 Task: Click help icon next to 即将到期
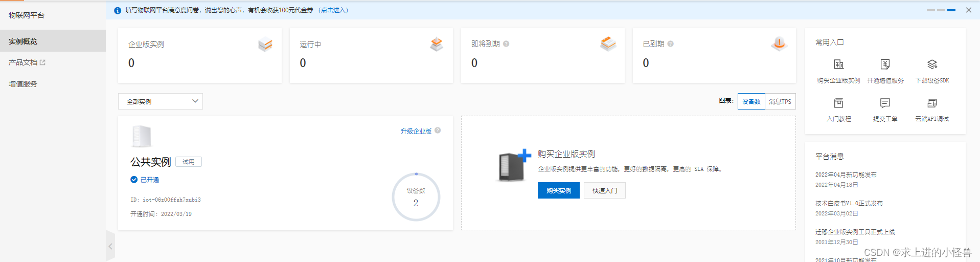coord(506,44)
